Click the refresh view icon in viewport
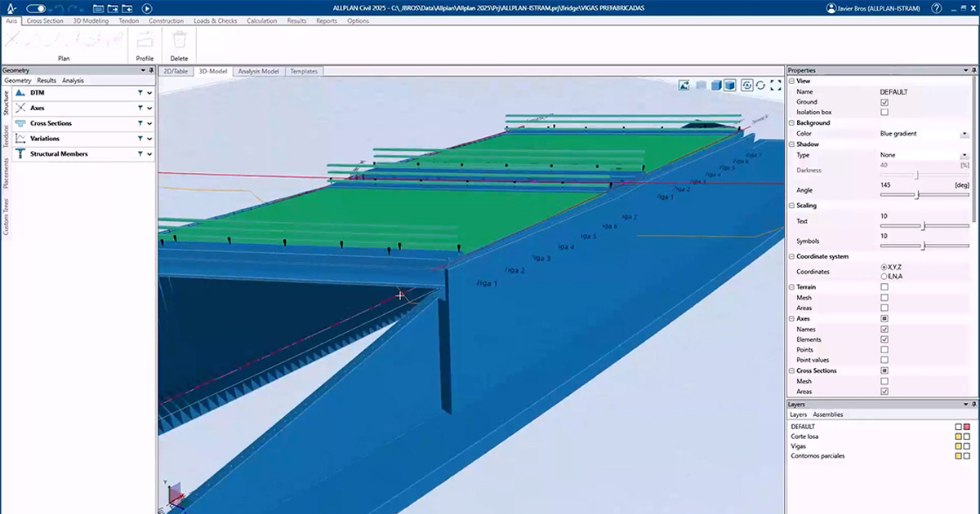 (x=760, y=85)
